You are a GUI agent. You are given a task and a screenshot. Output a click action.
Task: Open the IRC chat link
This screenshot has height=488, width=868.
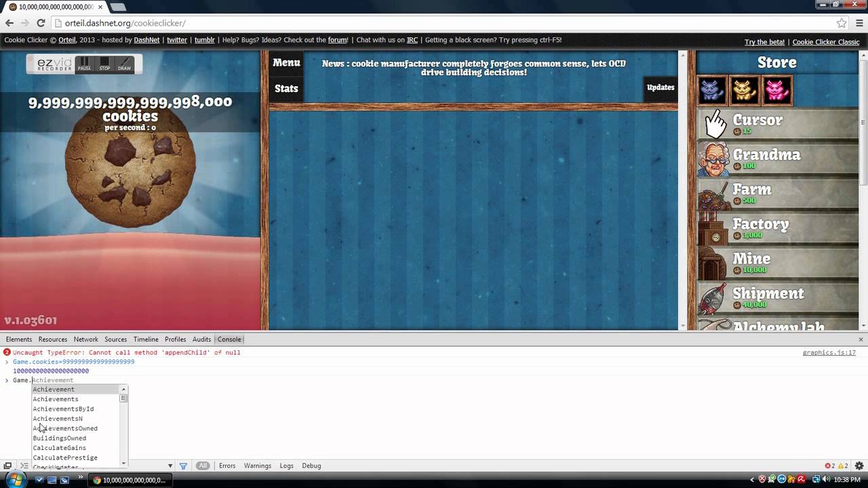412,40
